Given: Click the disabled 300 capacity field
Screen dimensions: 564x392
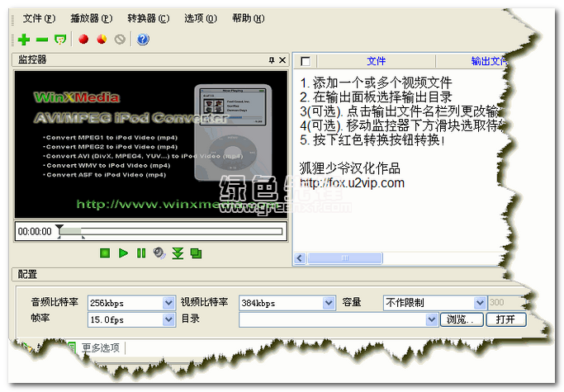Looking at the screenshot, I should click(x=504, y=303).
